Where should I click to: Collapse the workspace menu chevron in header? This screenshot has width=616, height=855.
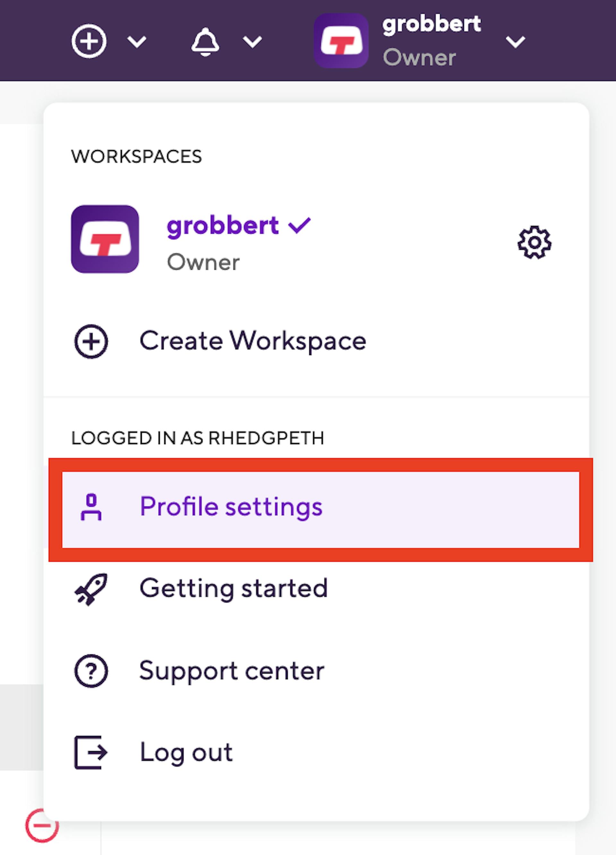(515, 41)
